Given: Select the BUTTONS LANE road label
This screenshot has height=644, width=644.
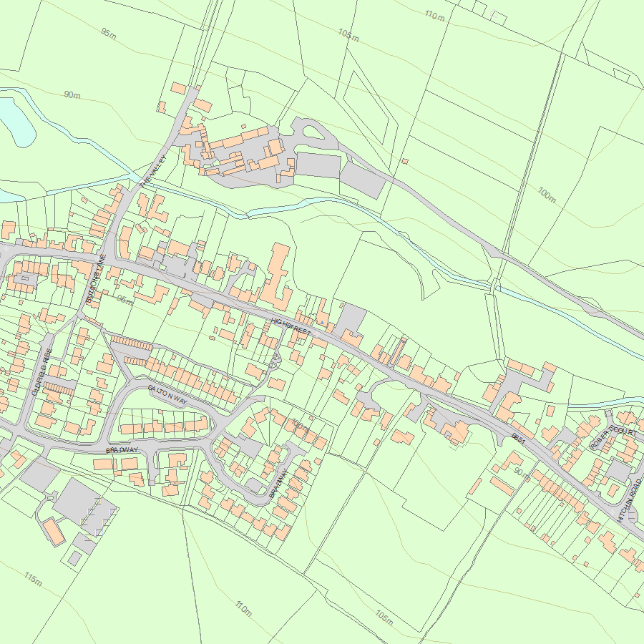Looking at the screenshot, I should pyautogui.click(x=96, y=279).
